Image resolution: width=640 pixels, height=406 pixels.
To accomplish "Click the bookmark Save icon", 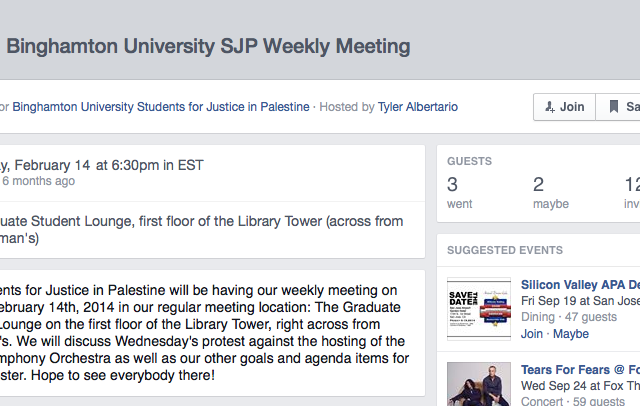I will (613, 107).
